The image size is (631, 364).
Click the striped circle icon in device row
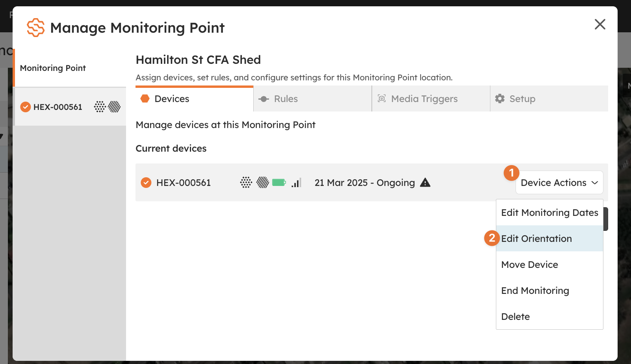pos(263,182)
